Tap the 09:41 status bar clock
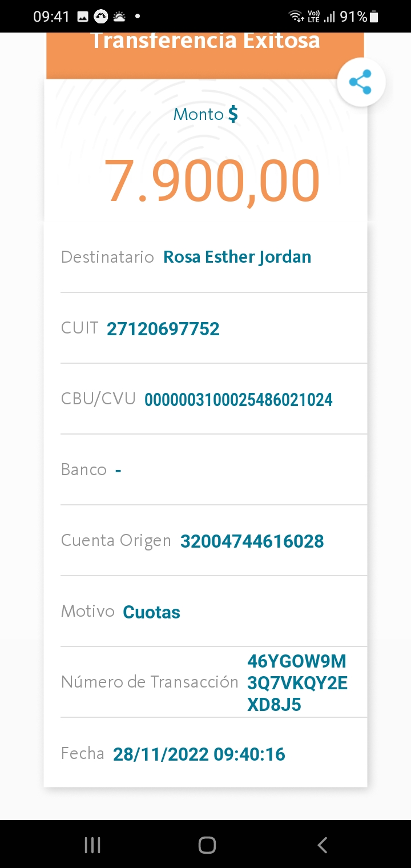The height and width of the screenshot is (868, 411). click(x=51, y=17)
